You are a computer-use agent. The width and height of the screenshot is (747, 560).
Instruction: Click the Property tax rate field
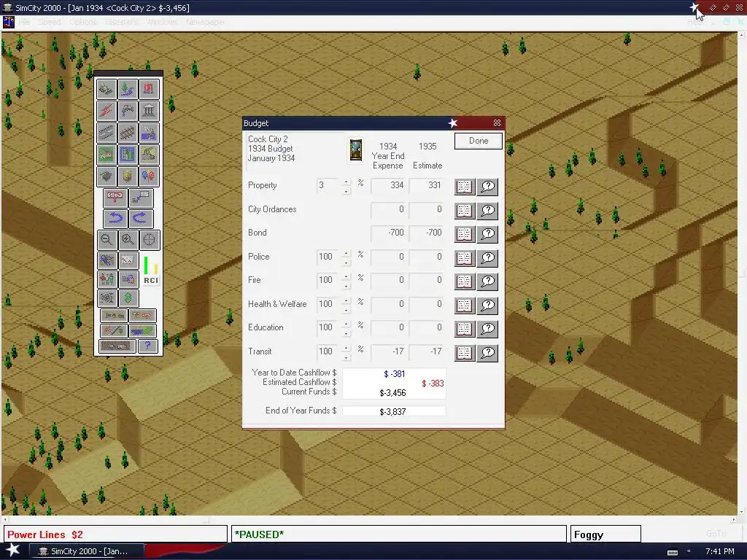(x=329, y=185)
